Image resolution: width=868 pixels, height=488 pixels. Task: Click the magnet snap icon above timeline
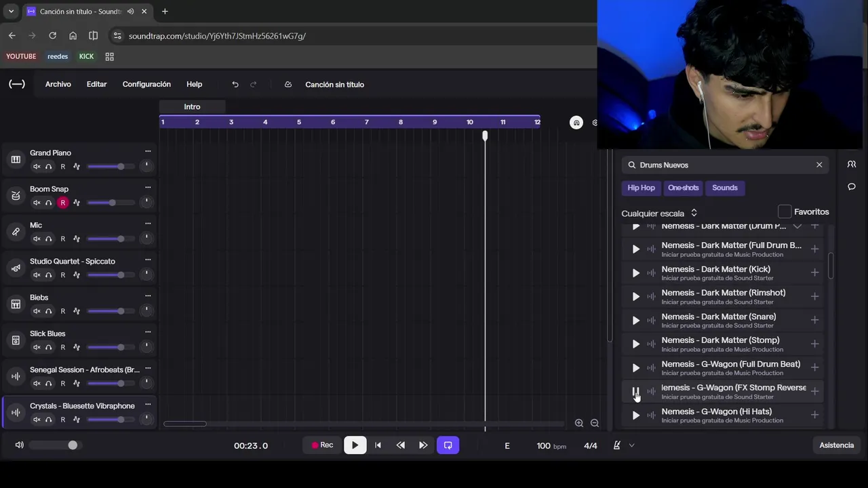576,122
